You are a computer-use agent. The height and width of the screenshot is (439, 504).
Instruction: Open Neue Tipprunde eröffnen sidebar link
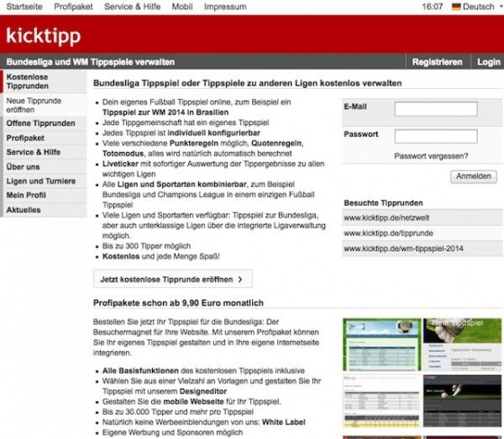pos(44,105)
